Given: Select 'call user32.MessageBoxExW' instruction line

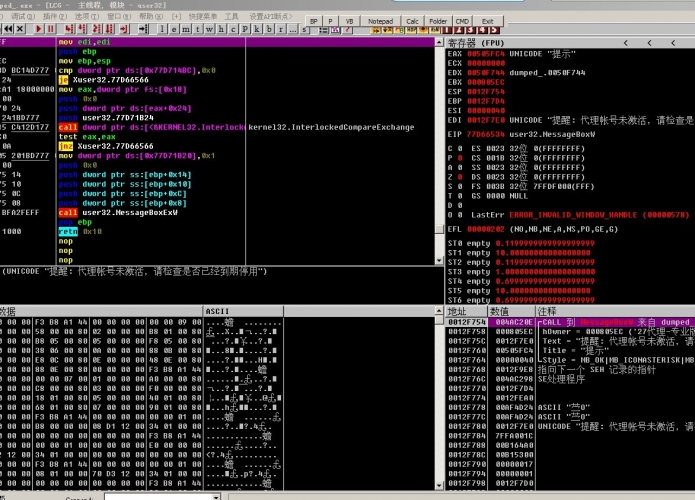Looking at the screenshot, I should (118, 213).
